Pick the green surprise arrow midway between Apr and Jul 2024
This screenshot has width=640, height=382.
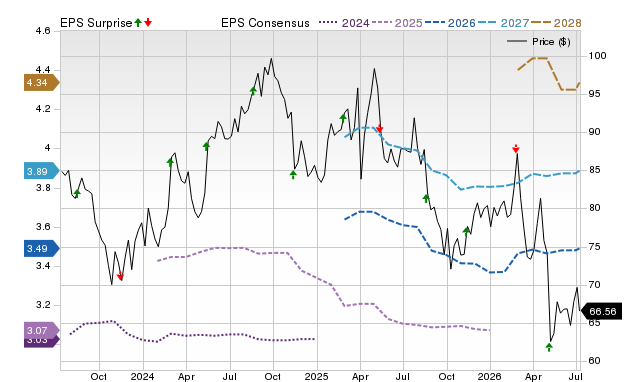206,146
